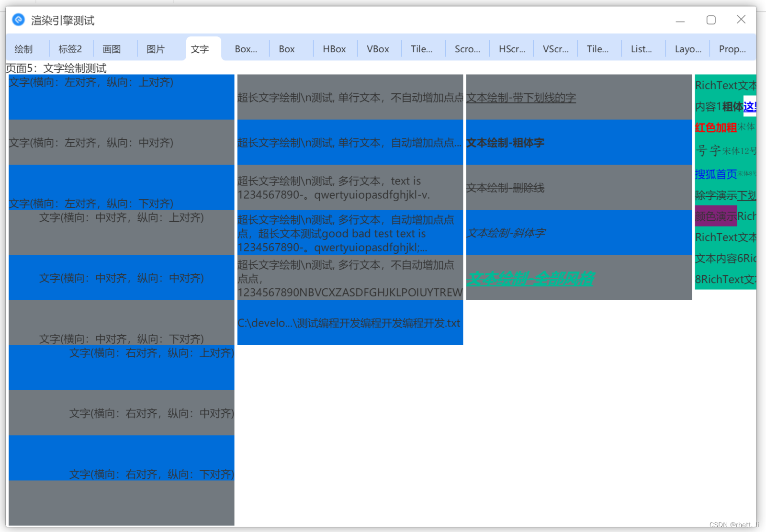This screenshot has width=766, height=532.
Task: Click single-line text ending with ellipsis
Action: [x=350, y=142]
